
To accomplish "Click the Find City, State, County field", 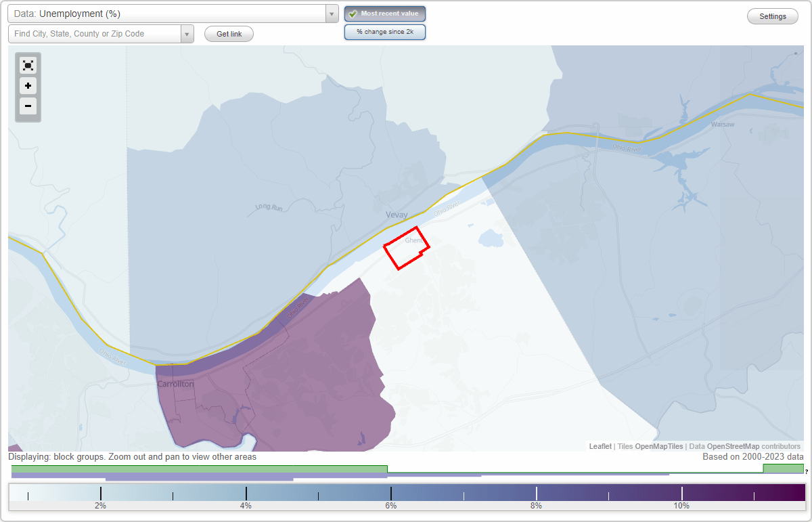I will (x=95, y=34).
